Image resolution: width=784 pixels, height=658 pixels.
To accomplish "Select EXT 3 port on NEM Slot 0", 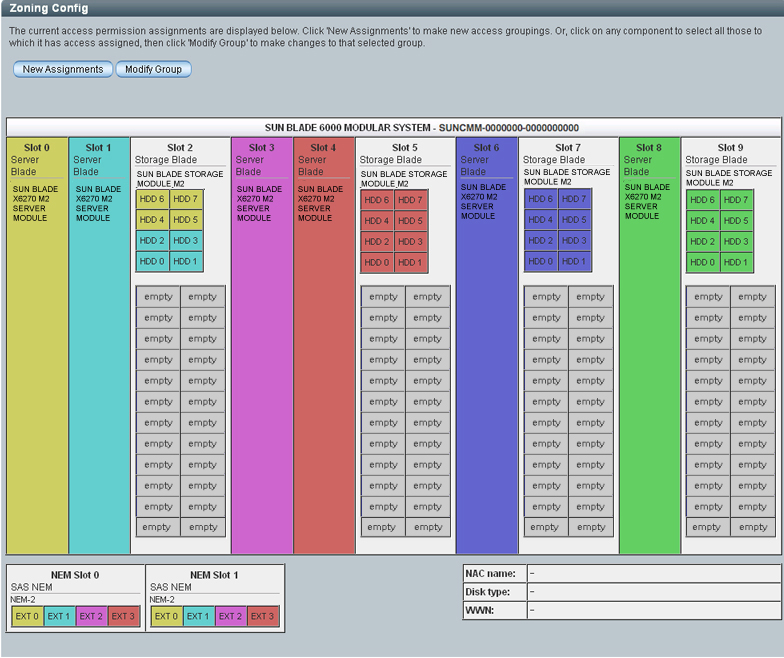I will coord(123,616).
